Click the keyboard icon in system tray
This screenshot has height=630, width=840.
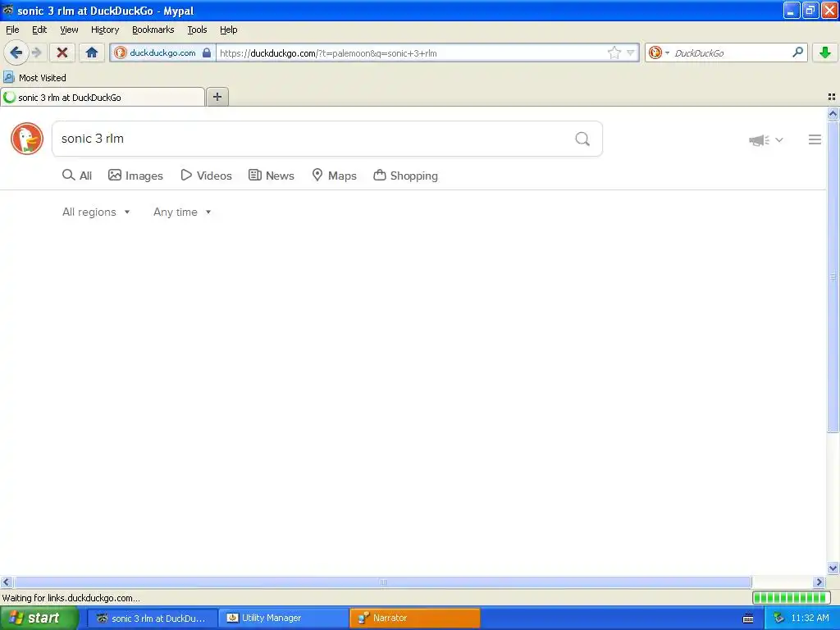(x=748, y=619)
